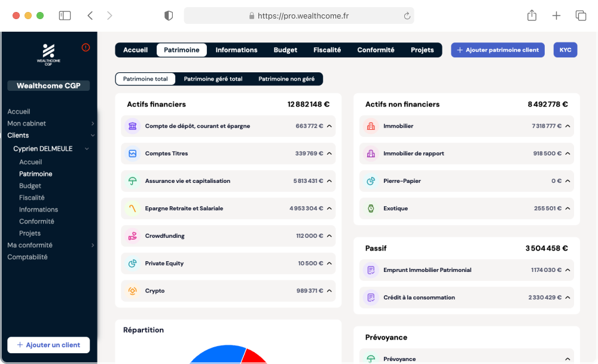Click the umbrella icon for Assurance vie
Screen dimensions: 598x364
(x=132, y=181)
